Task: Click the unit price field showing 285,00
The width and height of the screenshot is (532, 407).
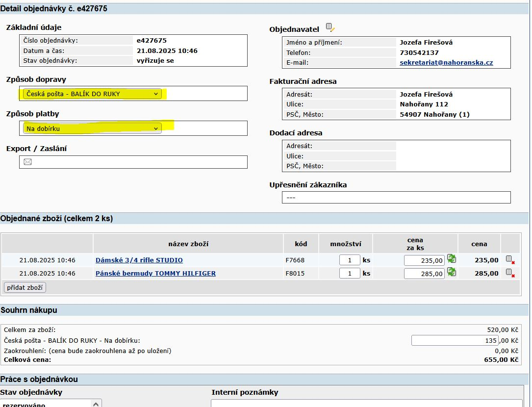Action: [x=424, y=274]
